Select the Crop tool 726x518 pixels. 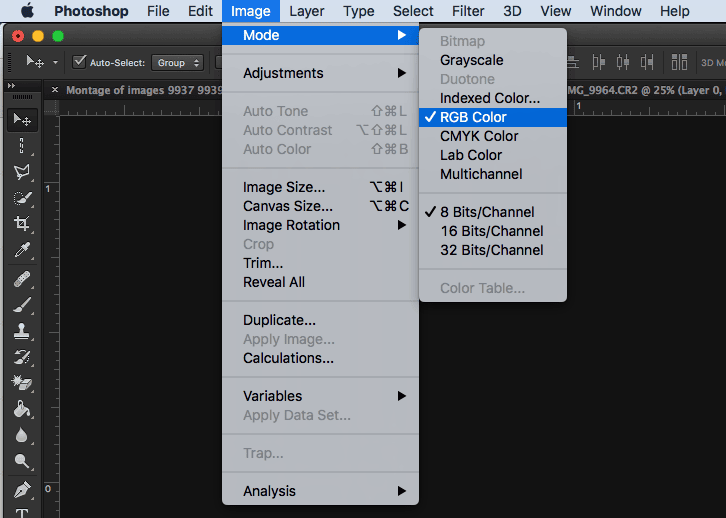click(x=22, y=224)
